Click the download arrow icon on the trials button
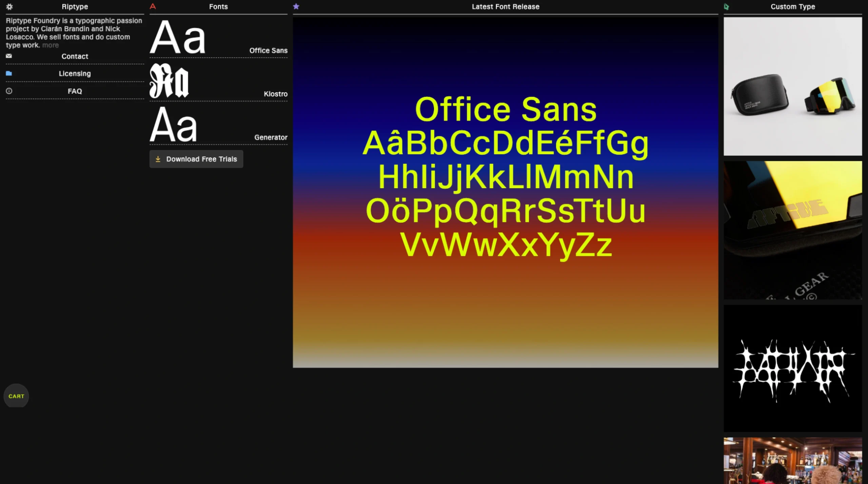This screenshot has height=484, width=868. [x=158, y=159]
